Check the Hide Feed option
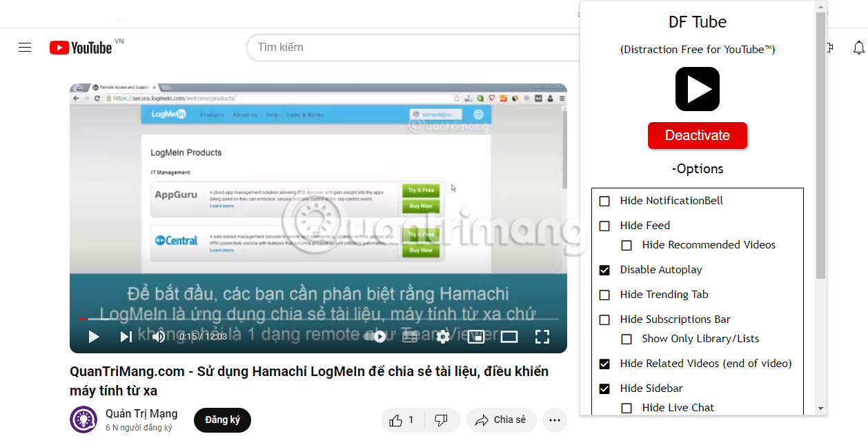This screenshot has height=443, width=868. (604, 226)
